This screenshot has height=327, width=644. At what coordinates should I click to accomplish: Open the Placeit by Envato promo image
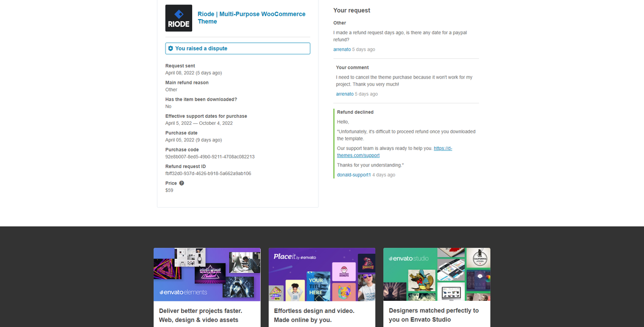(x=322, y=274)
